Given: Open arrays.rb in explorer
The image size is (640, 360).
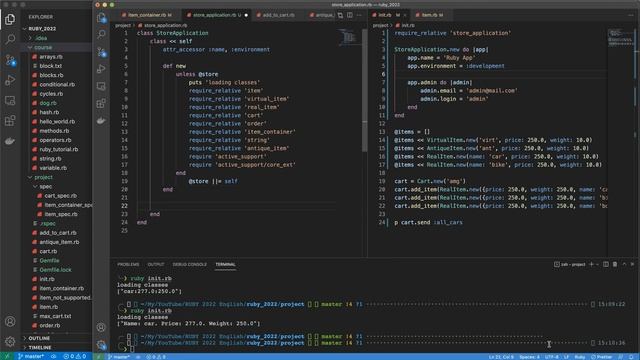Looking at the screenshot, I should point(51,57).
